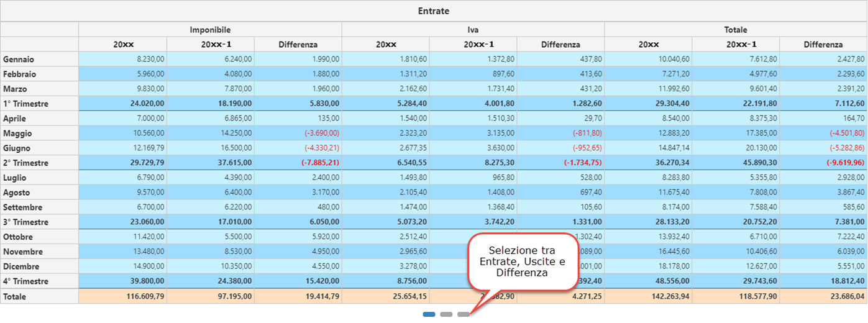The height and width of the screenshot is (323, 868).
Task: Click the Imponibile column group header
Action: (210, 30)
